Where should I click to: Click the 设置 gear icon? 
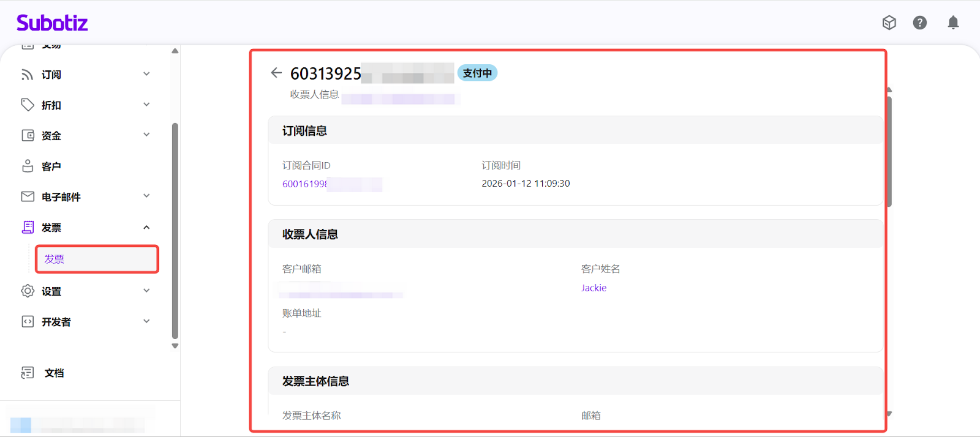[x=28, y=291]
